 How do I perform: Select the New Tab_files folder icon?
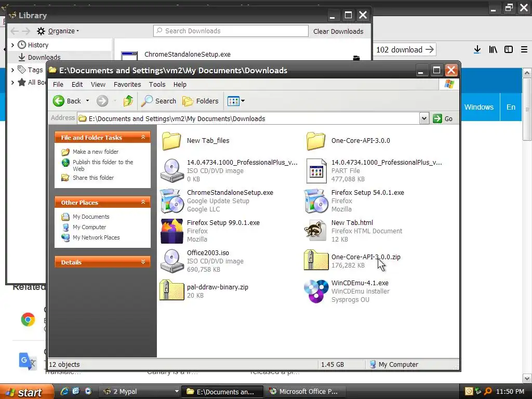coord(171,141)
